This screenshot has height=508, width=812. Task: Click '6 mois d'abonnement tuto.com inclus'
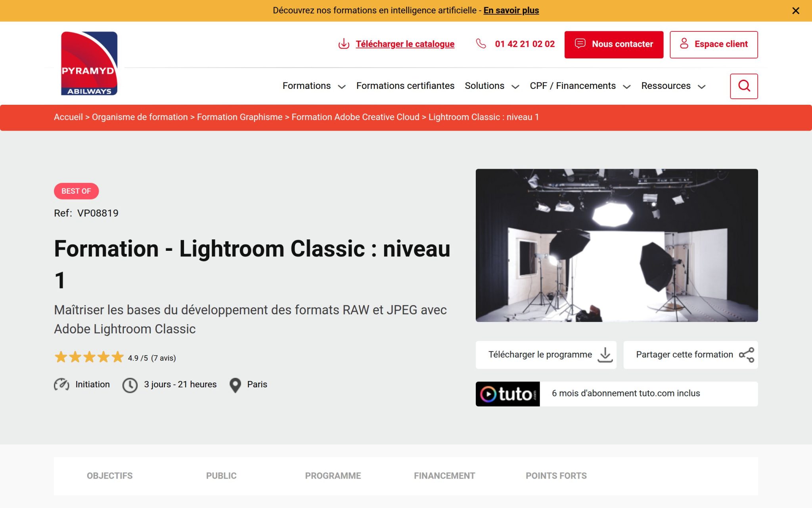pyautogui.click(x=626, y=393)
